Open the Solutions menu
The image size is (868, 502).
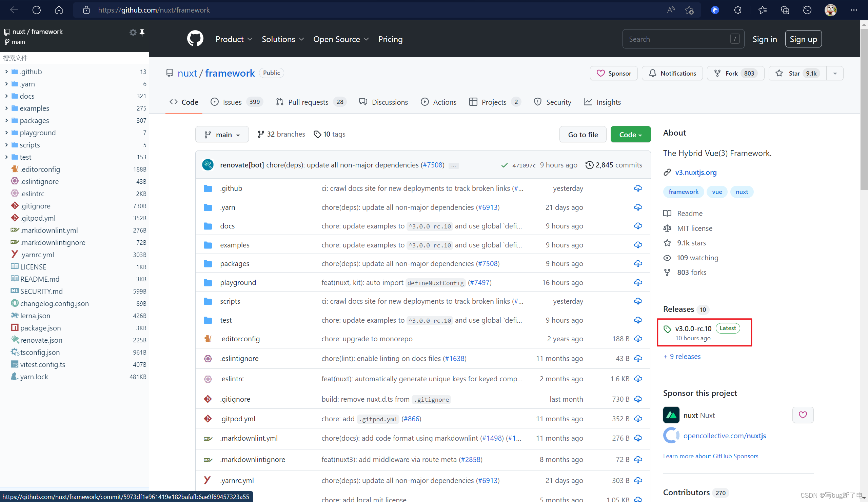point(283,39)
